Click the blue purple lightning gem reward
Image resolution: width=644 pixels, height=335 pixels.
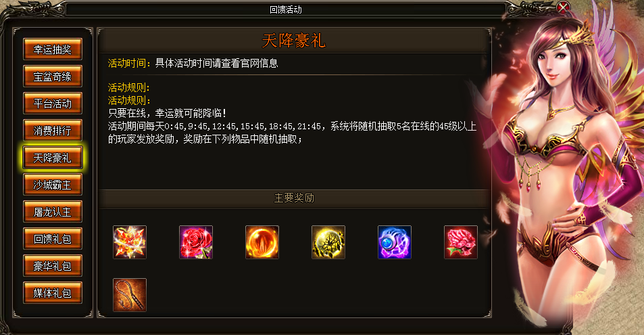coord(394,242)
